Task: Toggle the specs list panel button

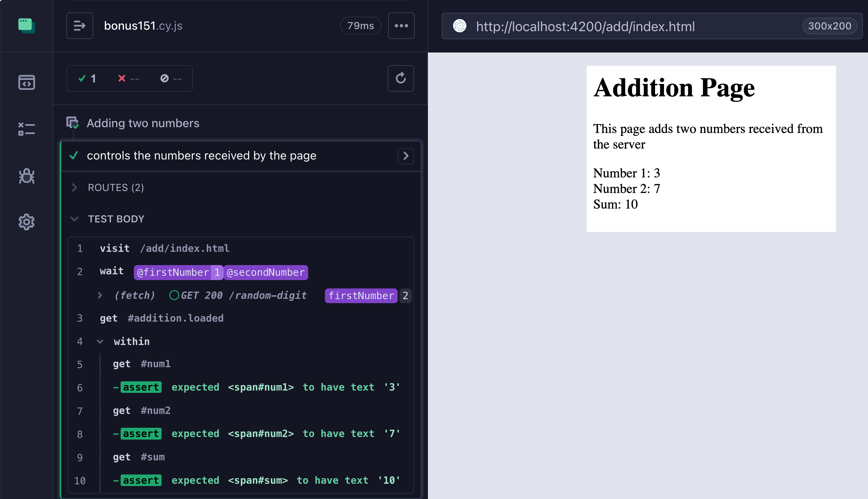Action: click(80, 26)
